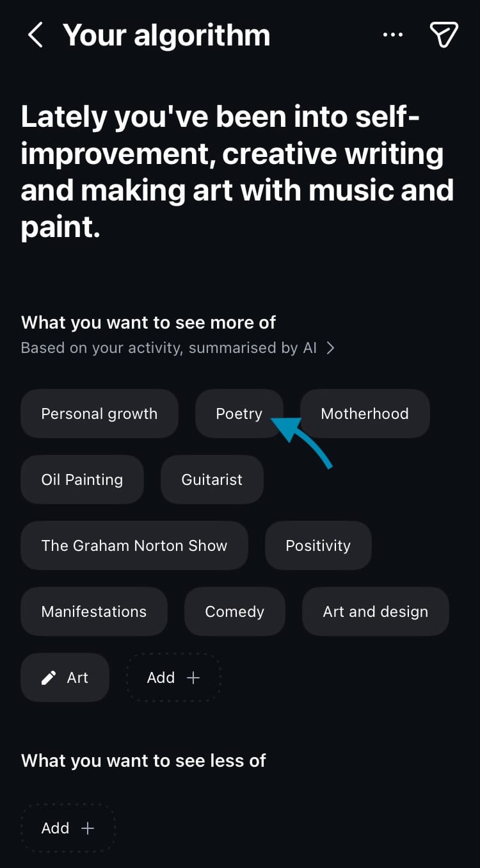Select the Personal growth topic chip
The height and width of the screenshot is (868, 480).
coord(99,414)
